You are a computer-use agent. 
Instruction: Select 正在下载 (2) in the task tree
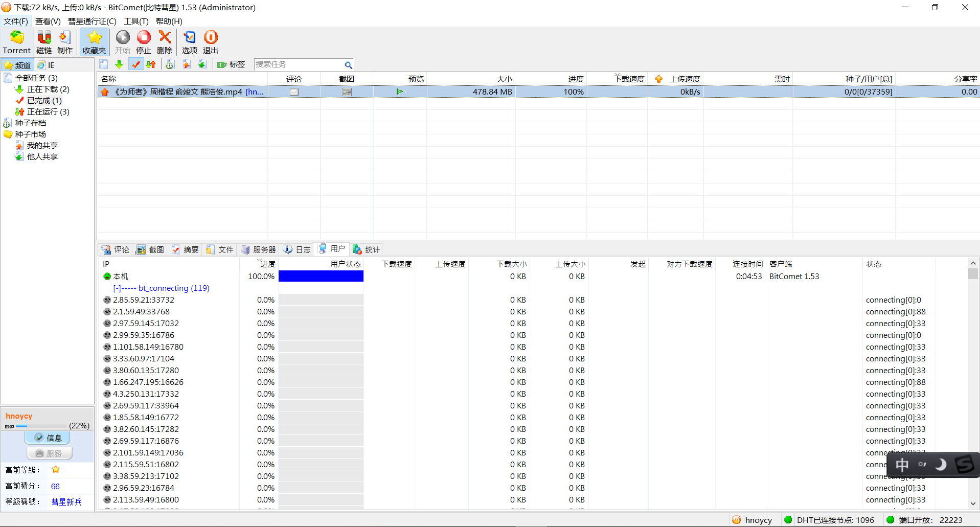coord(48,89)
